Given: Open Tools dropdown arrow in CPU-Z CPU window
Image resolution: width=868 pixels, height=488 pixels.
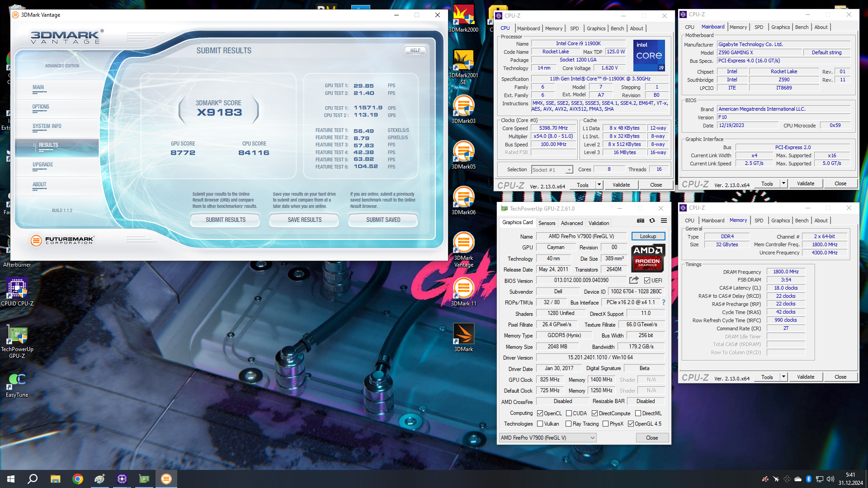Looking at the screenshot, I should pyautogui.click(x=599, y=184).
